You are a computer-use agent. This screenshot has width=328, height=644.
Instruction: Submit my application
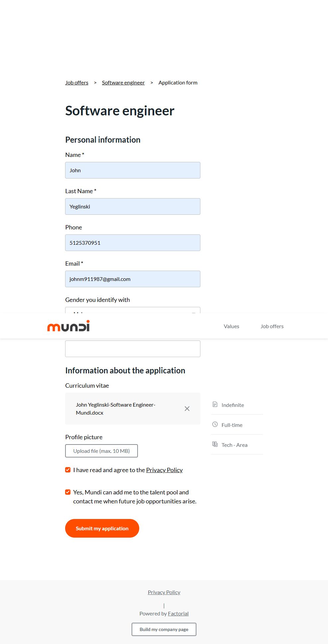pyautogui.click(x=102, y=528)
